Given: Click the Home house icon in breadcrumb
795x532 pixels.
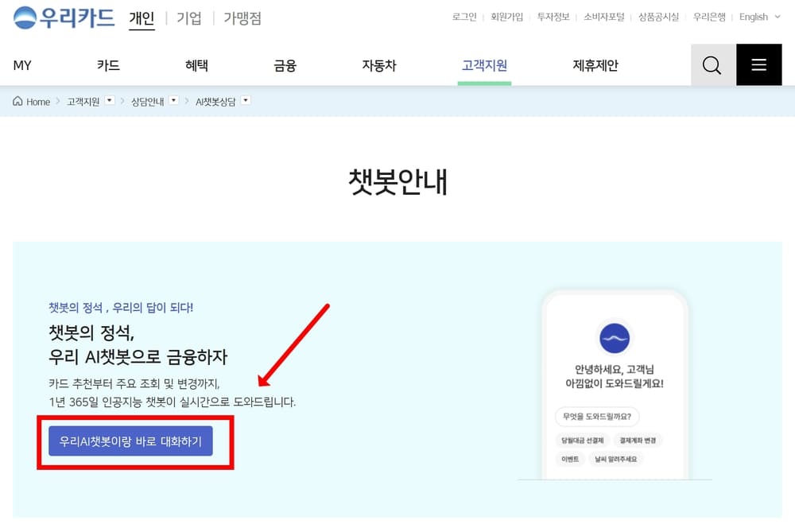Looking at the screenshot, I should (17, 101).
